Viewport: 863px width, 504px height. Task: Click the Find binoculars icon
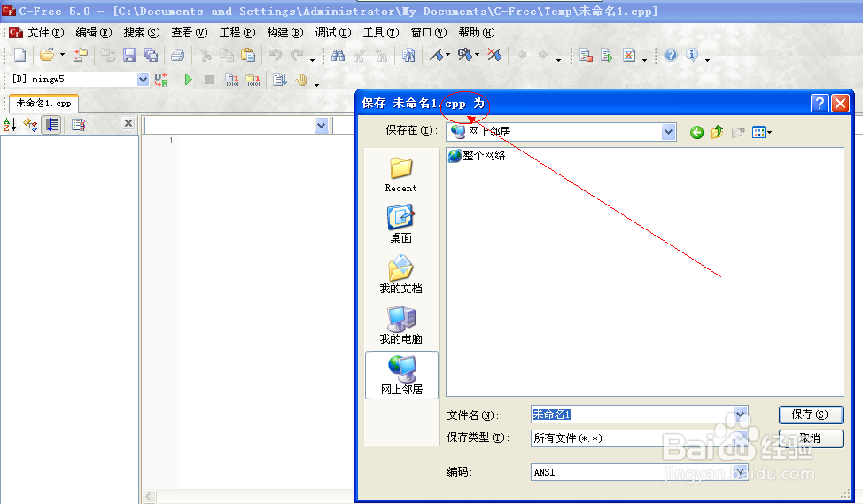(x=338, y=55)
